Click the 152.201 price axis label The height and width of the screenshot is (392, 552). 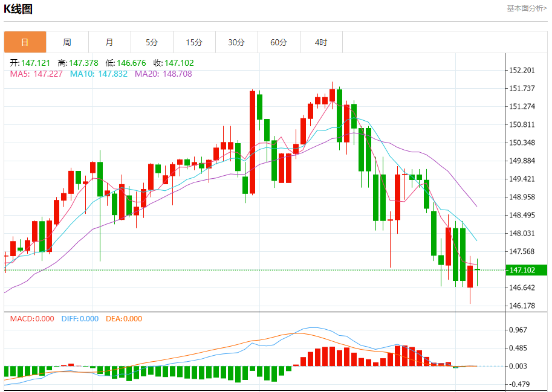[x=522, y=70]
